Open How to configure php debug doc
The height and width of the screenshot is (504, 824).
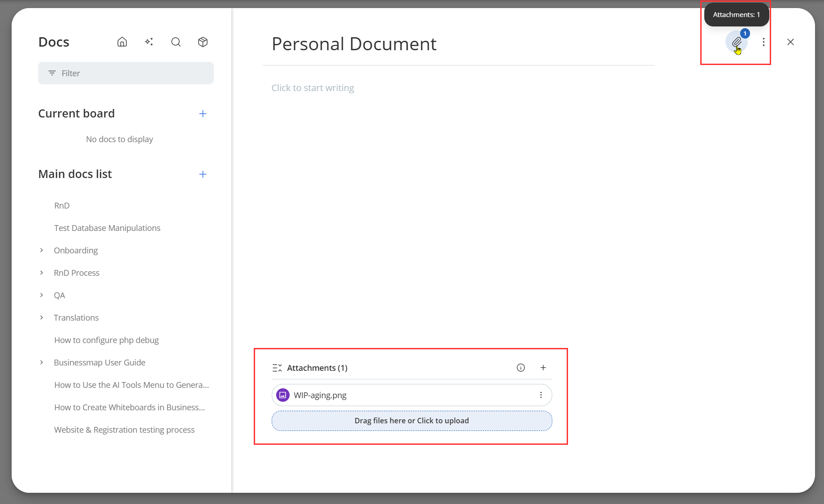coord(106,340)
